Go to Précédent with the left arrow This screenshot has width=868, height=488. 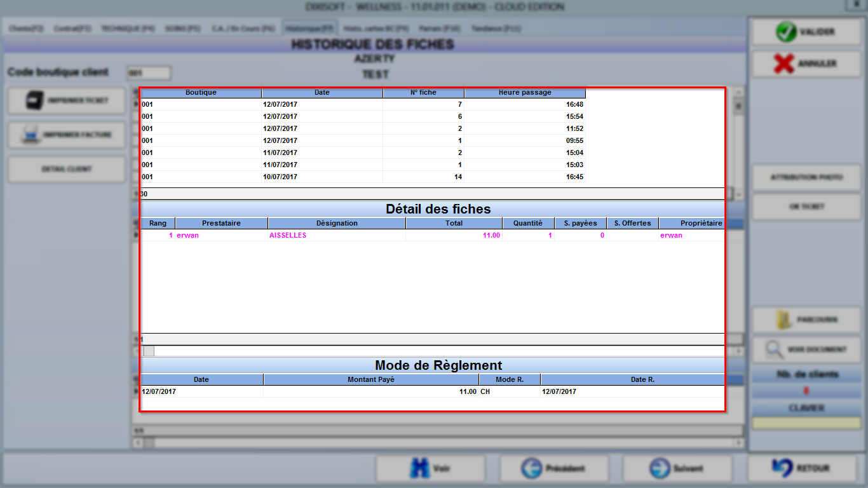click(553, 468)
